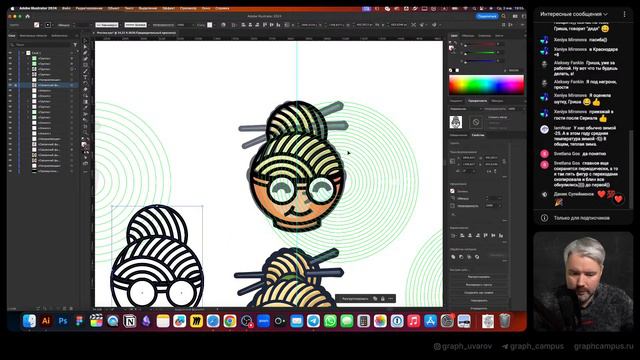The image size is (640, 360).
Task: Pick a color from the spectrum bar
Action: pyautogui.click(x=486, y=85)
